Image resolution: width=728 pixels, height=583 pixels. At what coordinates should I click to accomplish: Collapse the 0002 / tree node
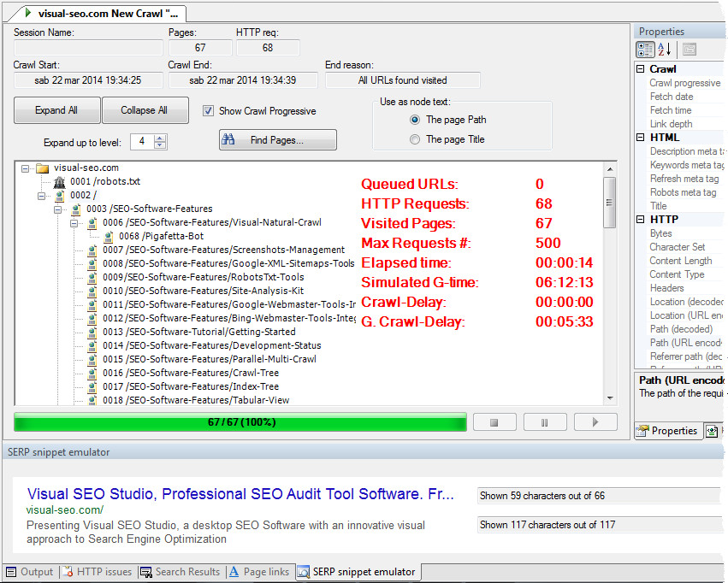click(x=41, y=197)
